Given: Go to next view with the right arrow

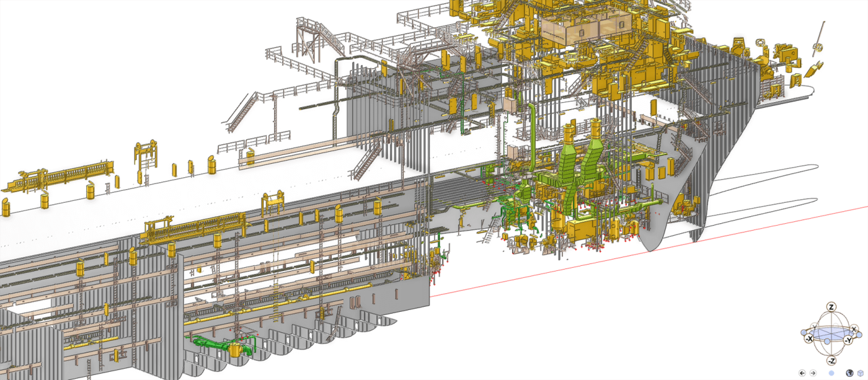Looking at the screenshot, I should coord(813,373).
